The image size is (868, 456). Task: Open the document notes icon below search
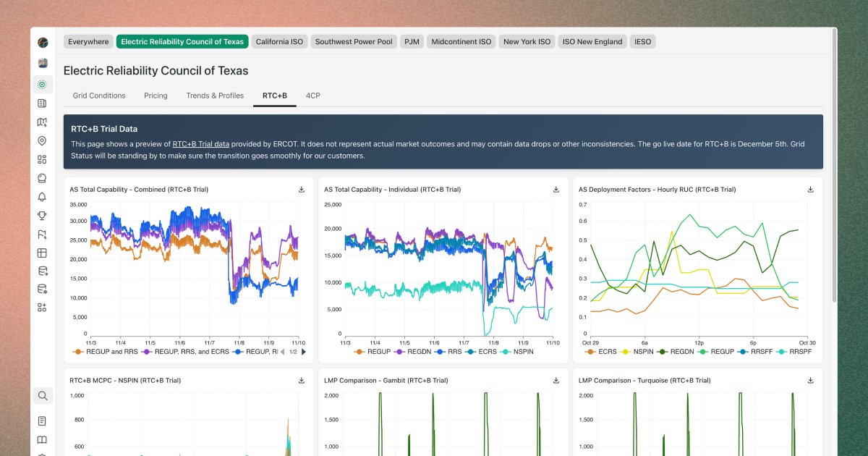[42, 421]
